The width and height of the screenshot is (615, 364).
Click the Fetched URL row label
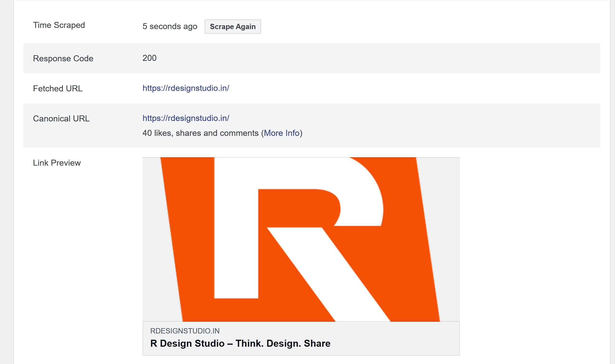coord(58,88)
